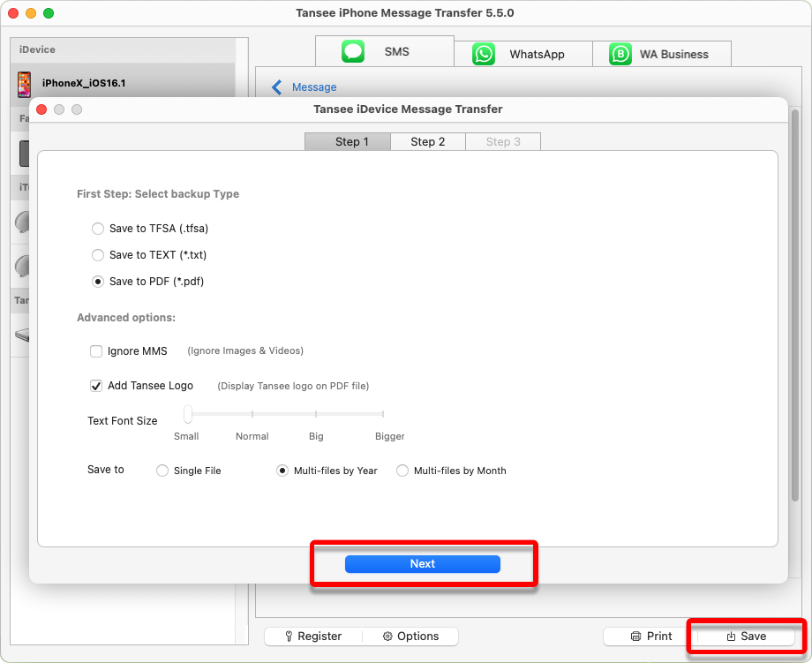The image size is (812, 663).
Task: Click the Print button
Action: click(x=651, y=637)
